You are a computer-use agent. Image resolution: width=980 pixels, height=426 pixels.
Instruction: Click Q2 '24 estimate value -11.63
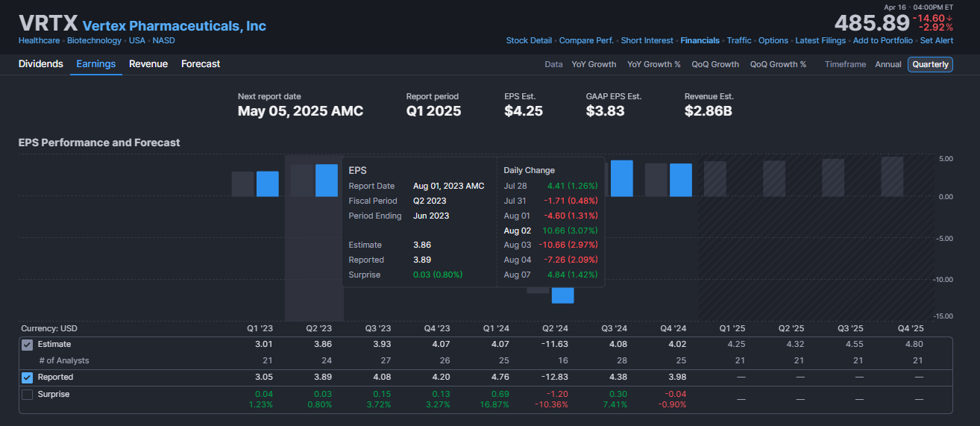pos(555,345)
